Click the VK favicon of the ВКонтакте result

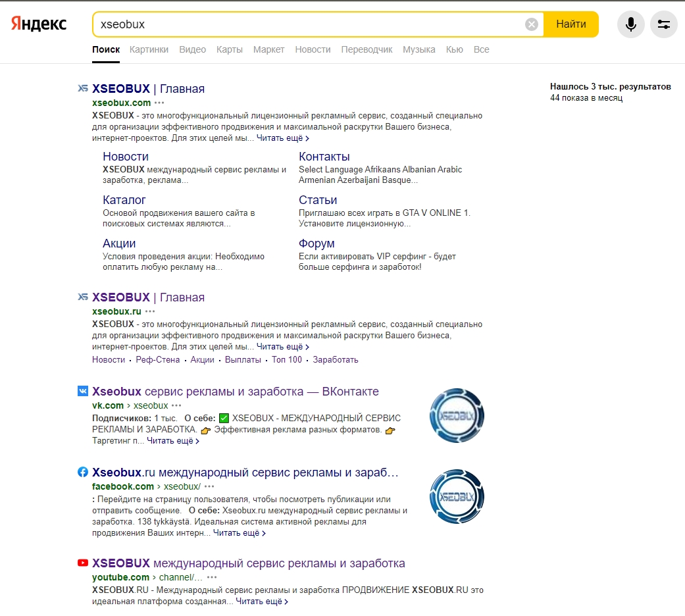click(82, 391)
